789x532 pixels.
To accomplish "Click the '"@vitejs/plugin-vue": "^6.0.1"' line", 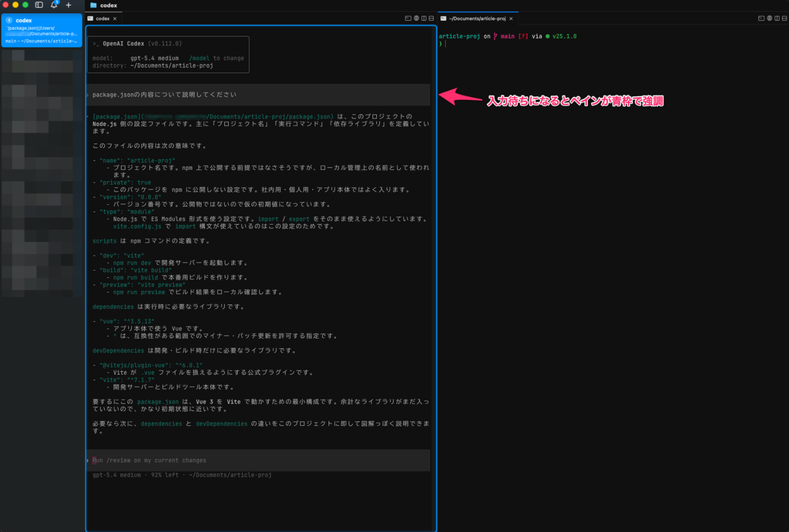I will pos(151,365).
